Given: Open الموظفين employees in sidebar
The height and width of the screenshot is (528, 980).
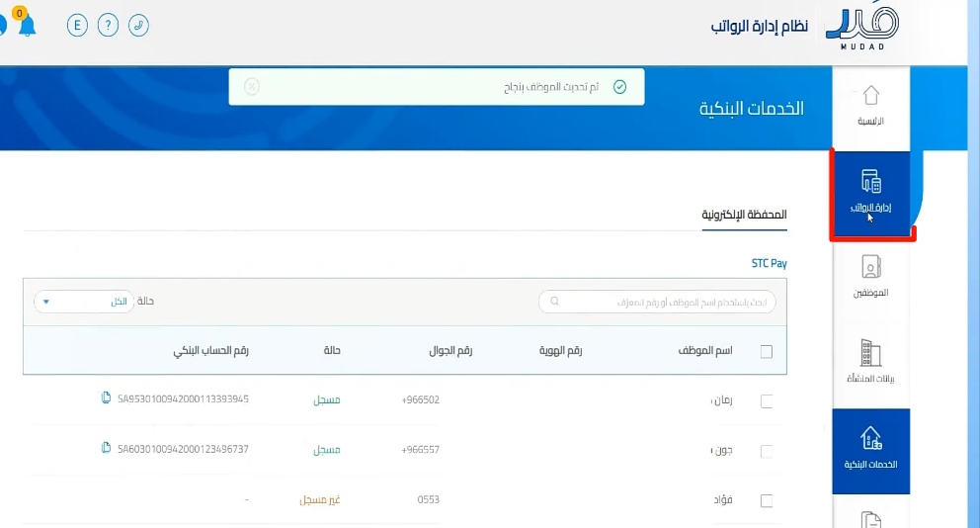Looking at the screenshot, I should 870,277.
